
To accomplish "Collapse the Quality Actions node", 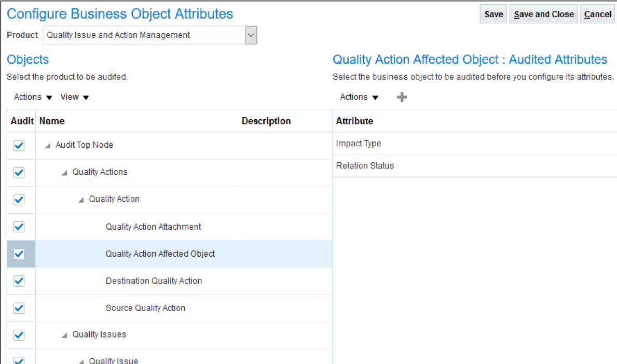I will click(x=64, y=173).
